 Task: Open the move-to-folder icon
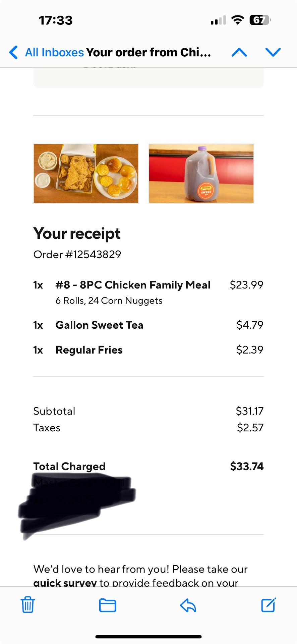[x=108, y=605]
